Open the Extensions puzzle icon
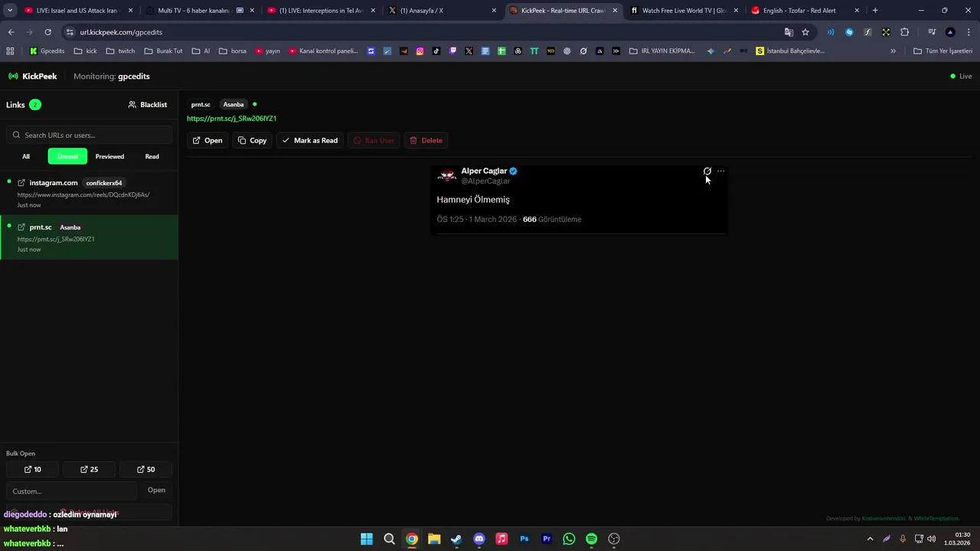 [x=904, y=32]
